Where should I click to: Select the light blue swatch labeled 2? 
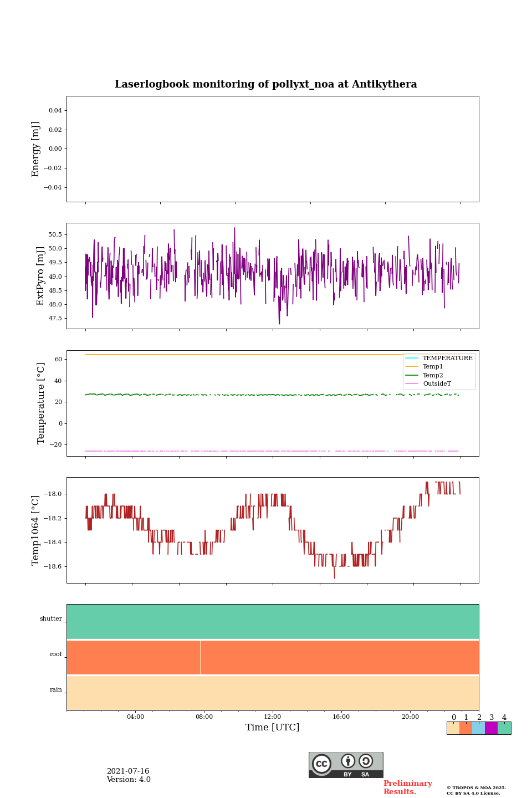point(479,728)
